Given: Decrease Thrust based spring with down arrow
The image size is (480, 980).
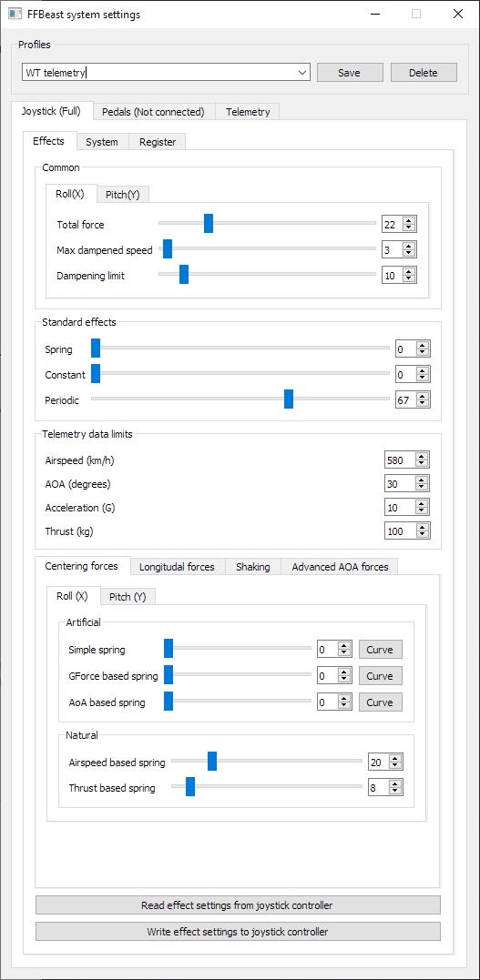Looking at the screenshot, I should coord(395,792).
